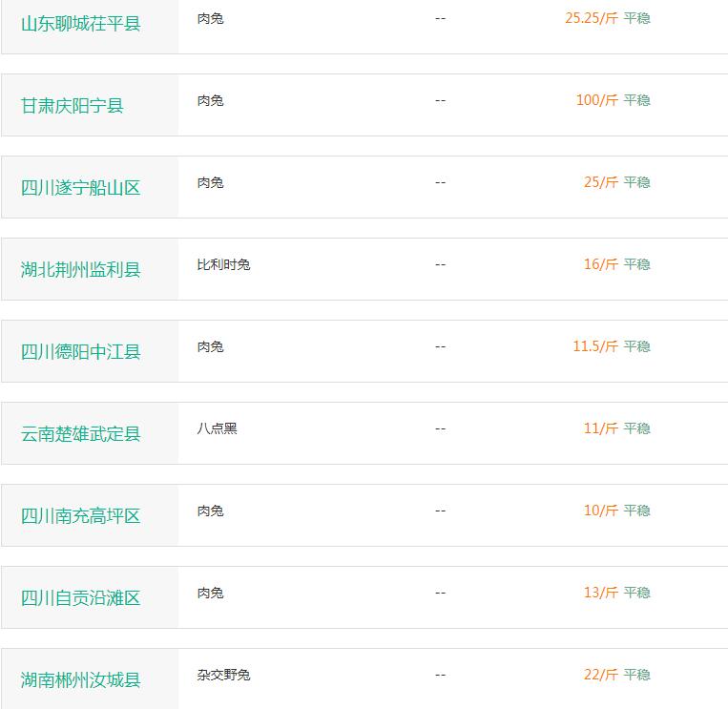The height and width of the screenshot is (709, 728).
Task: Open the 四川遂宁船山区 location link
Action: [x=81, y=188]
